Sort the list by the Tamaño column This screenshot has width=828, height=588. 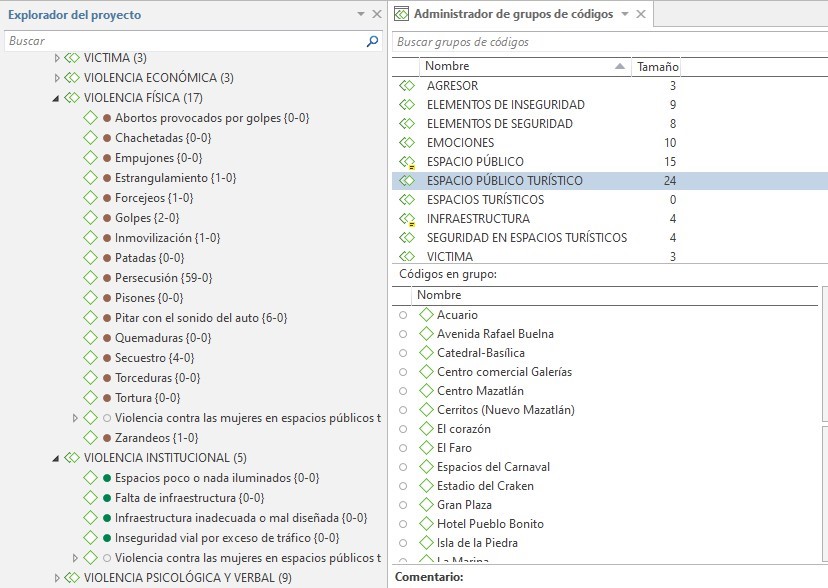coord(655,66)
